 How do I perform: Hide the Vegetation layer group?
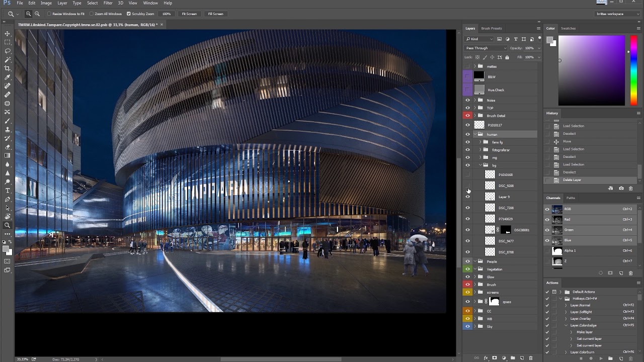pos(467,269)
